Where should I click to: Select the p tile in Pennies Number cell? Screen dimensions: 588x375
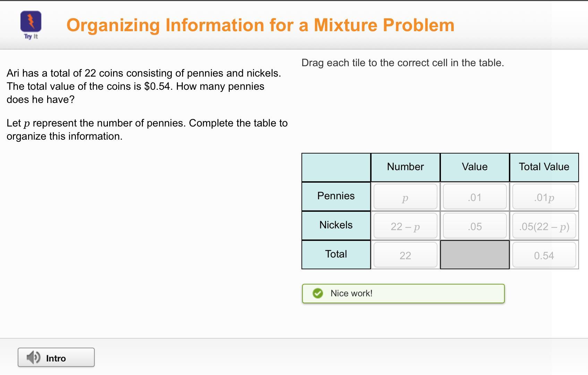click(x=405, y=197)
